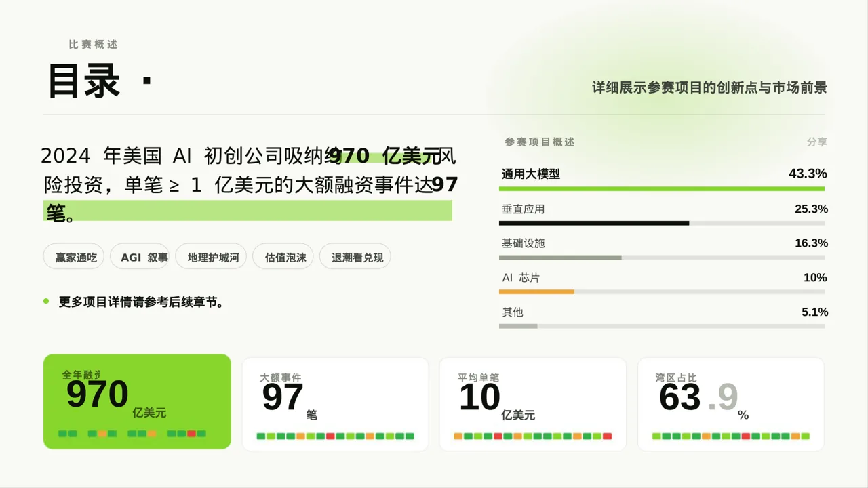Click the 退潮看兑现 tag

click(357, 258)
